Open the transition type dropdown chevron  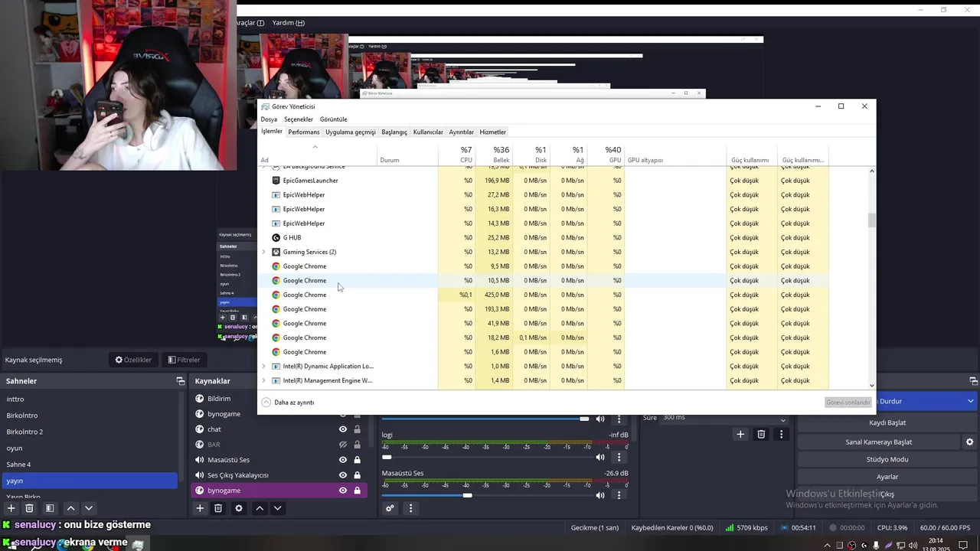[782, 420]
